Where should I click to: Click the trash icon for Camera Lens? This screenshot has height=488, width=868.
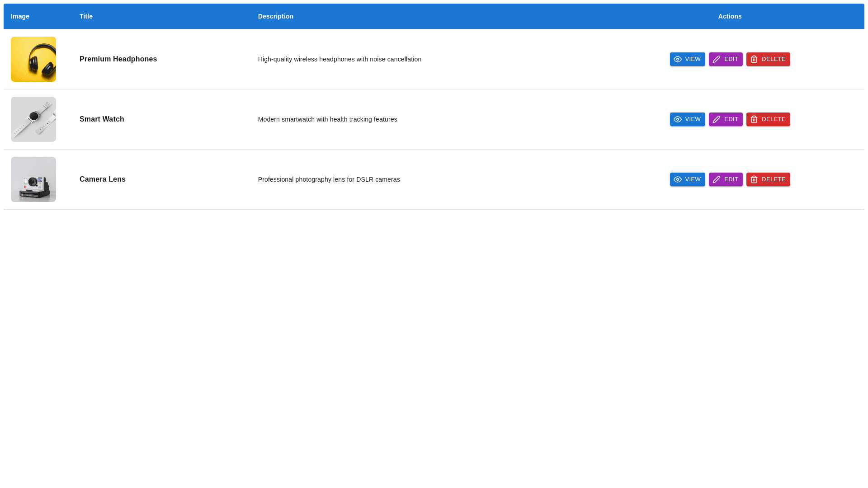click(x=754, y=179)
